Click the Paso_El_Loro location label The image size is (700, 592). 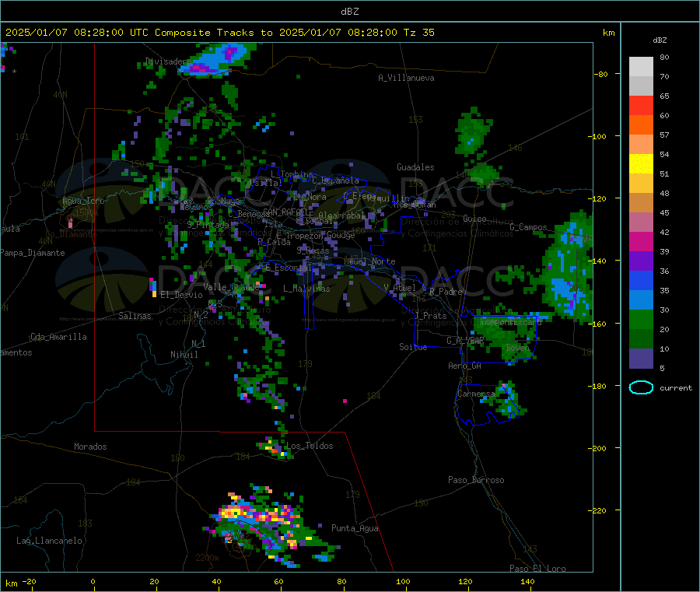[x=537, y=569]
